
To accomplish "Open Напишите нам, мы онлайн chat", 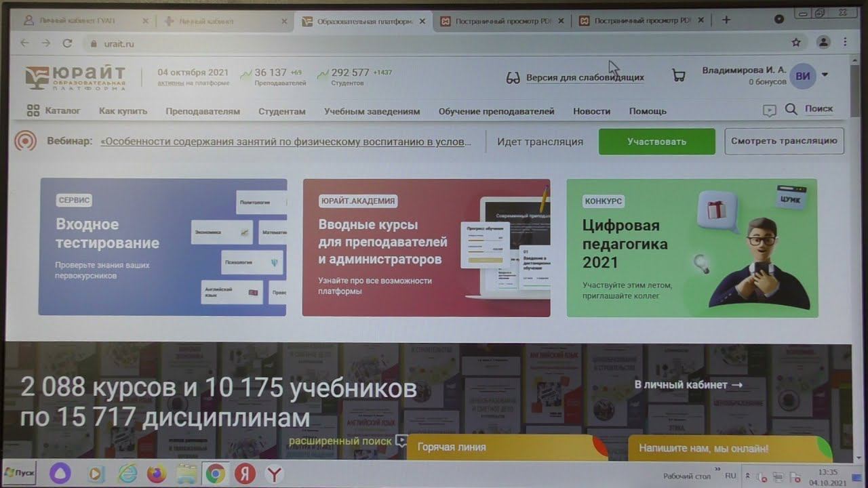I will (730, 448).
